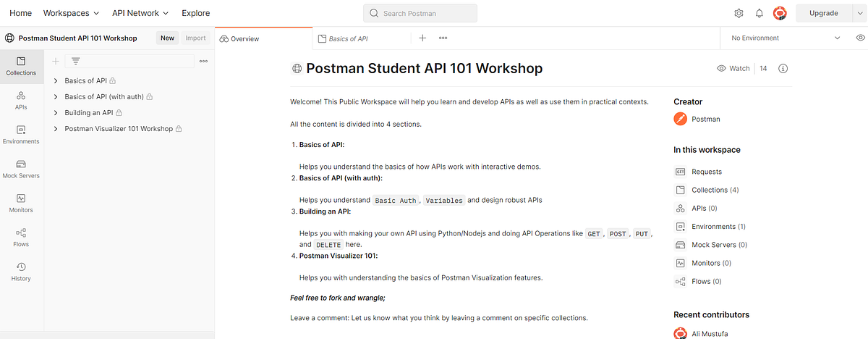Open the notifications bell
Image resolution: width=868 pixels, height=339 pixels.
tap(759, 13)
